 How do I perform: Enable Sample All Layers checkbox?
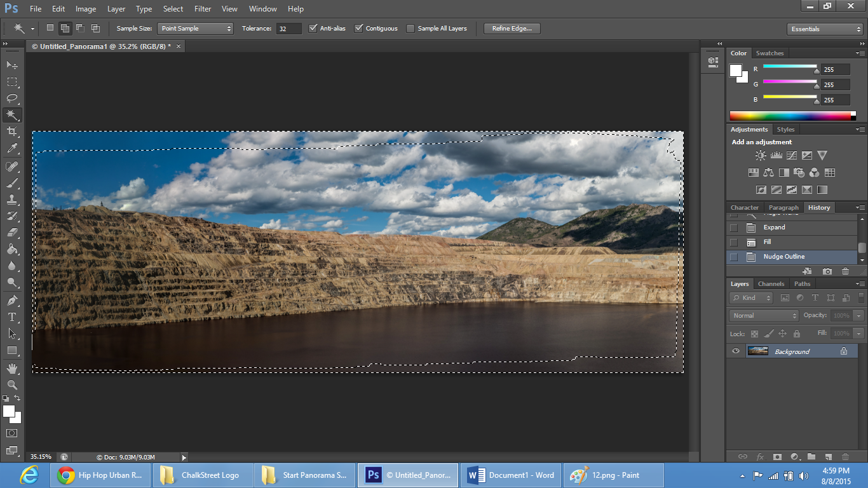(x=410, y=28)
